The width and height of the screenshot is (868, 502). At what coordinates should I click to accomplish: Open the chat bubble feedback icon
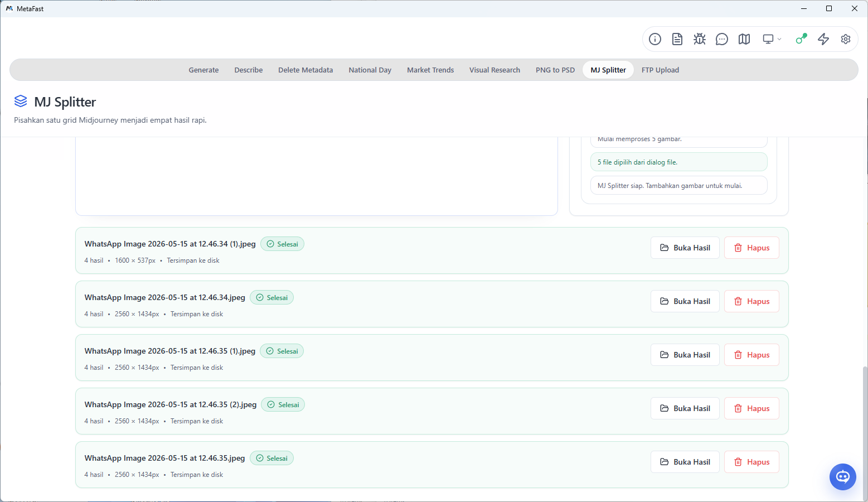[x=722, y=39]
